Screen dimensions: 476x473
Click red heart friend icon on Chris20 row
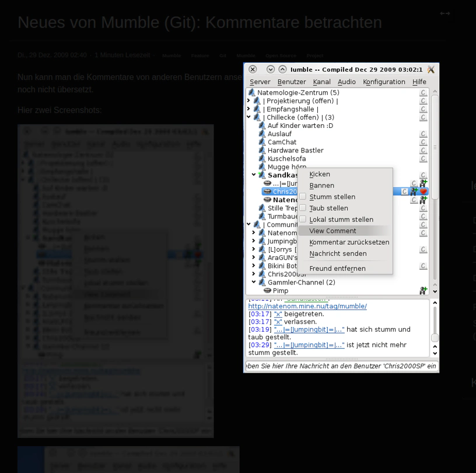click(423, 192)
